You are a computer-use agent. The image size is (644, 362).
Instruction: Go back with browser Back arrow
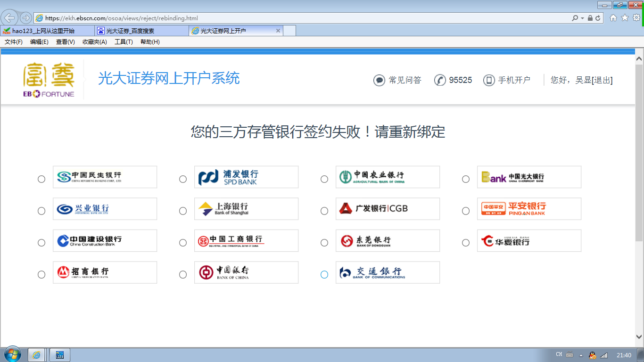[x=10, y=18]
